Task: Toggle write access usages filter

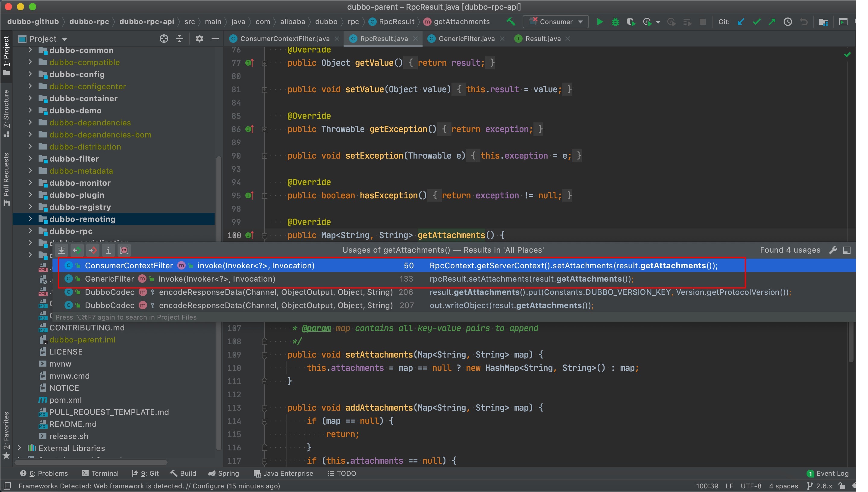Action: click(93, 250)
